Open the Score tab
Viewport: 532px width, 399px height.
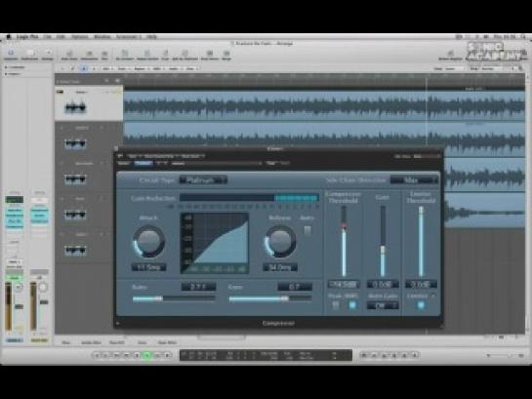coord(142,342)
